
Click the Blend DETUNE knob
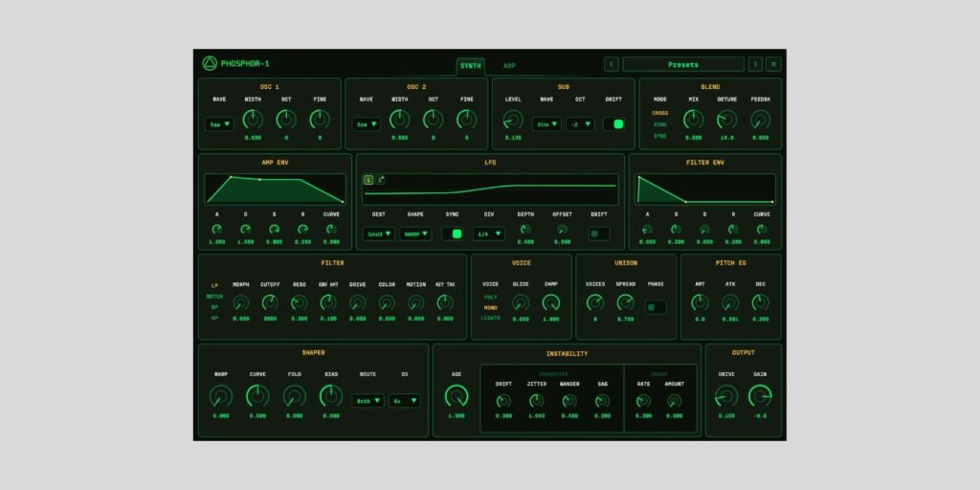(727, 120)
